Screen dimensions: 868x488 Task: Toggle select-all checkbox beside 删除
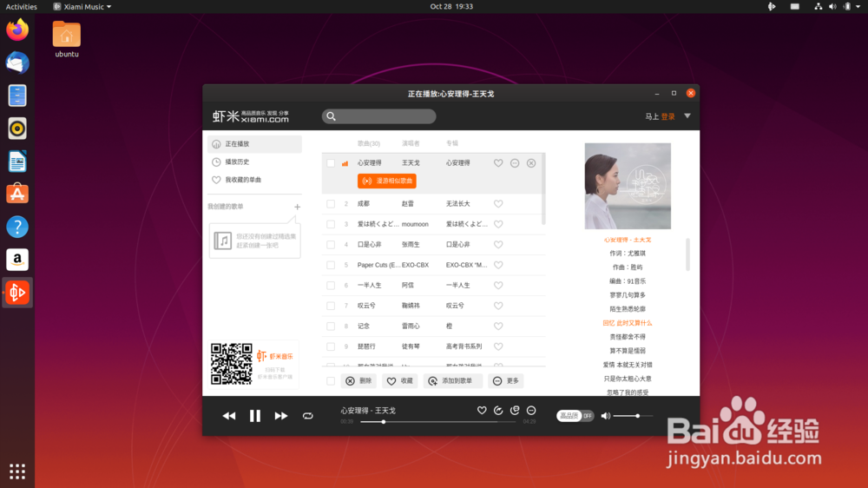pyautogui.click(x=331, y=381)
